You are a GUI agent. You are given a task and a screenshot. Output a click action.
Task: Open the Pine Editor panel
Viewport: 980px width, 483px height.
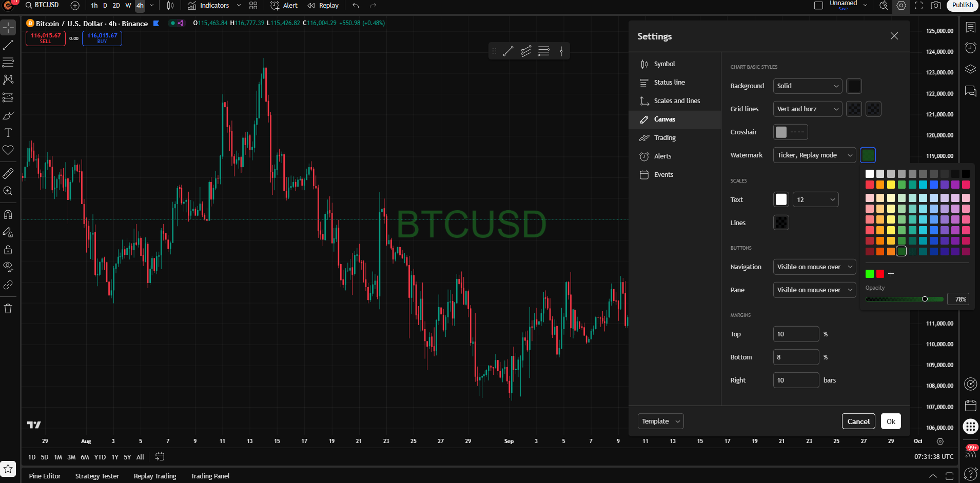(x=45, y=476)
